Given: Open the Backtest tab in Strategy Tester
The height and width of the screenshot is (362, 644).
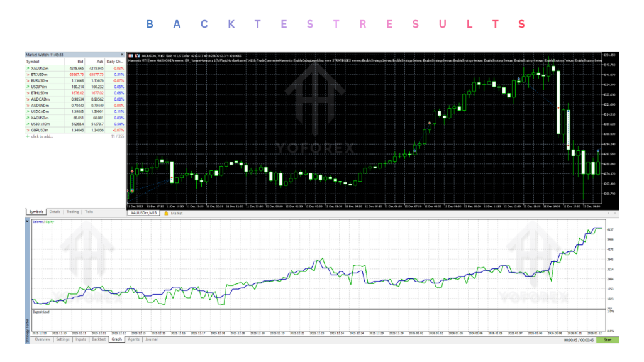Looking at the screenshot, I should tap(99, 340).
